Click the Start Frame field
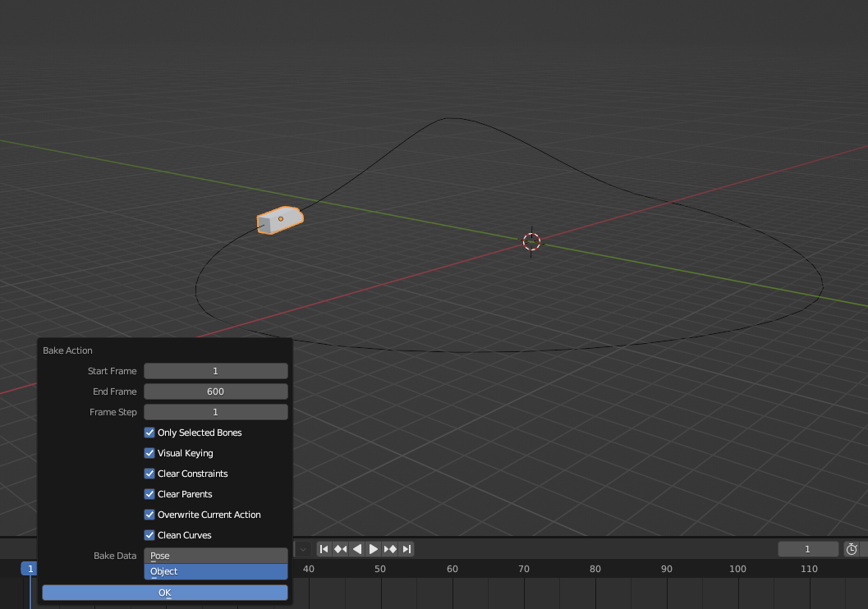The width and height of the screenshot is (868, 609). click(216, 371)
